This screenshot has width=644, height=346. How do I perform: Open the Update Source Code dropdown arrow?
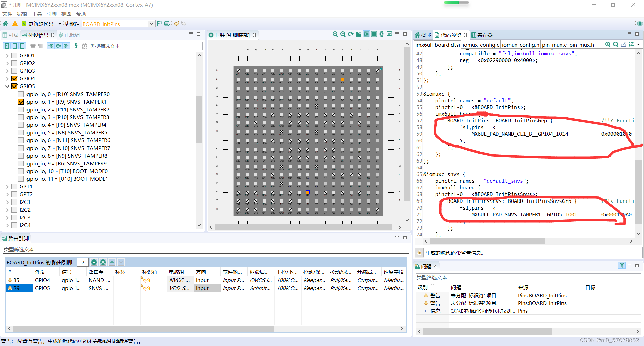(60, 24)
